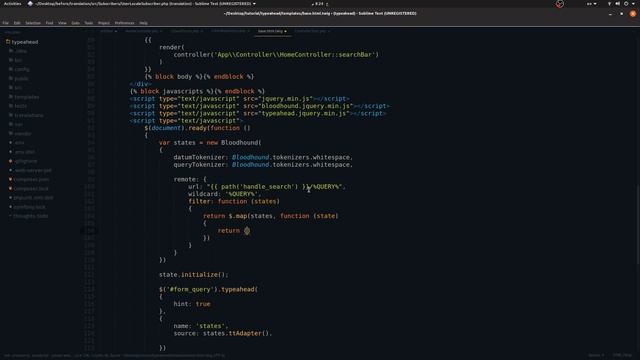Click the 'source: states.ttAdapter()' line
The height and width of the screenshot is (360, 640).
coord(222,333)
